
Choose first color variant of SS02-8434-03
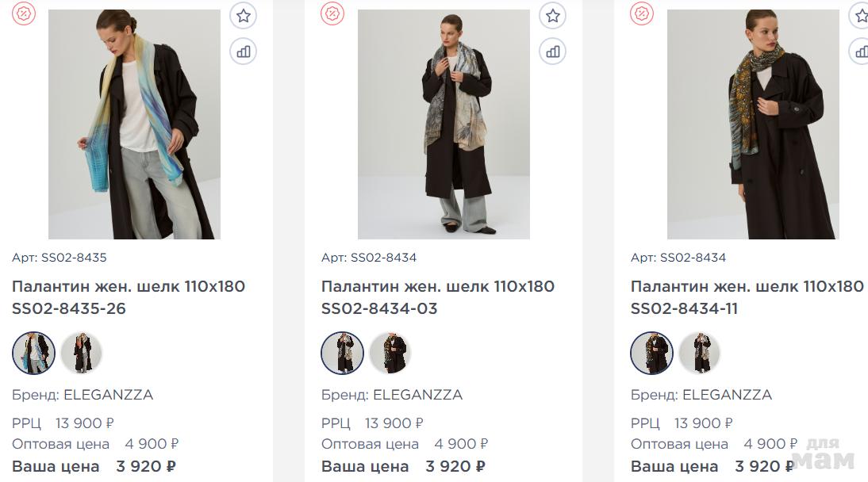pyautogui.click(x=343, y=353)
